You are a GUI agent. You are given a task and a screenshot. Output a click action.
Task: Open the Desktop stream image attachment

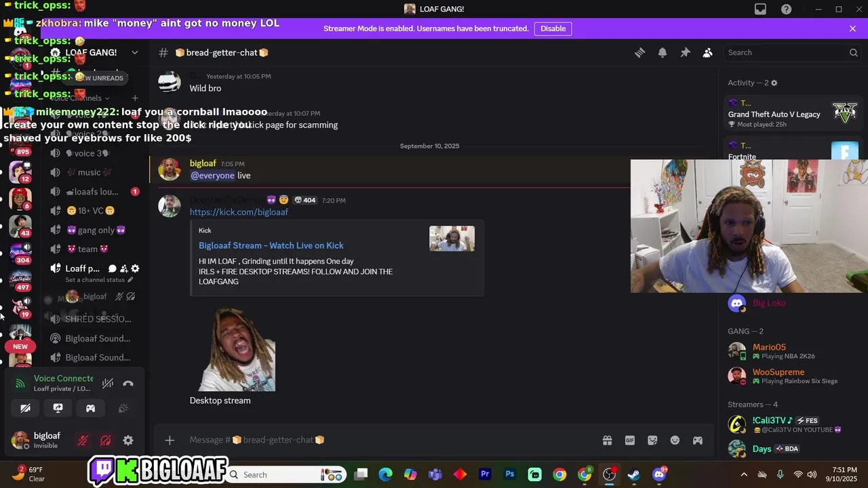[x=237, y=349]
